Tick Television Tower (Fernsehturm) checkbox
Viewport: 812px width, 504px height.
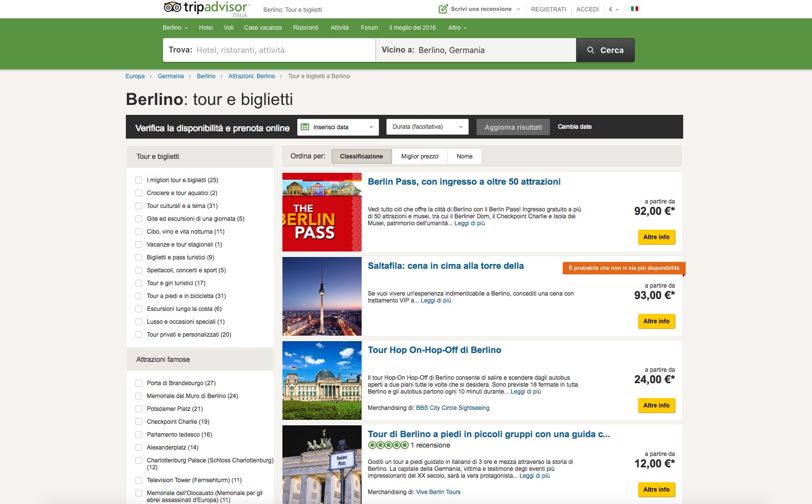click(x=139, y=480)
